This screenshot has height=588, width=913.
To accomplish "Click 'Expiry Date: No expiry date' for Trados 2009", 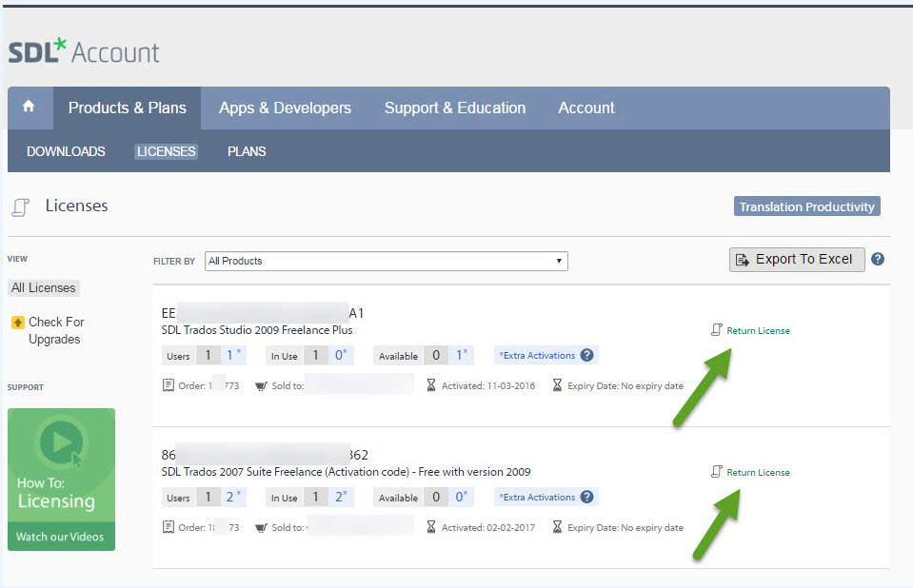I will (625, 386).
